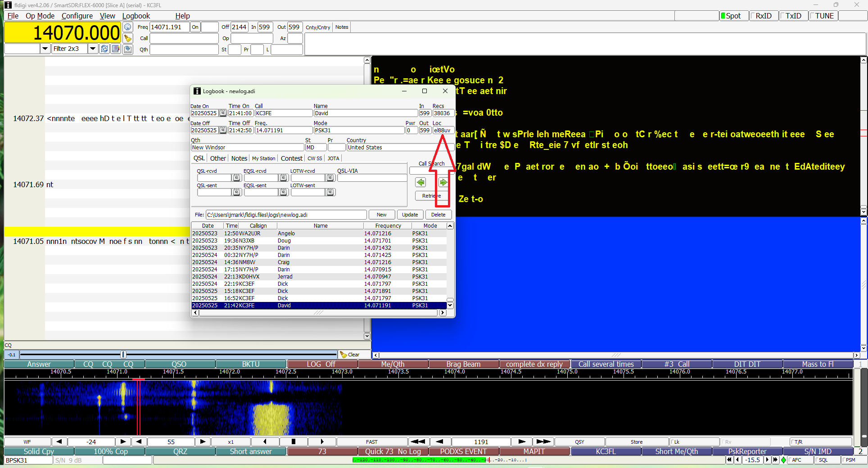Open EQSL-rcvd date calendar icon
The width and height of the screenshot is (868, 468).
[283, 178]
